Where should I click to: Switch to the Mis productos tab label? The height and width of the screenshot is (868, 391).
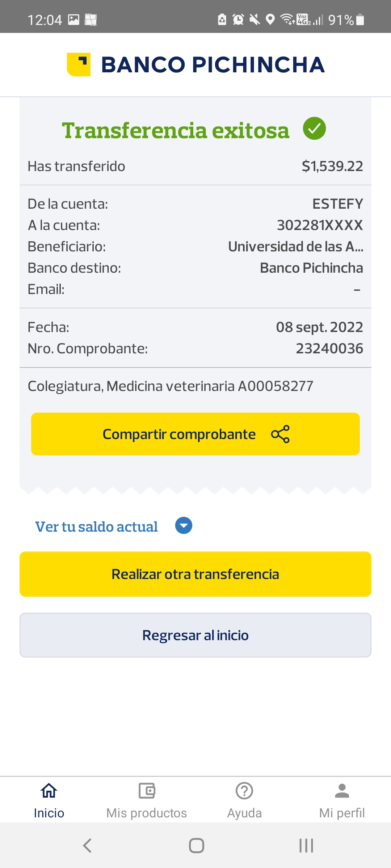(x=147, y=813)
